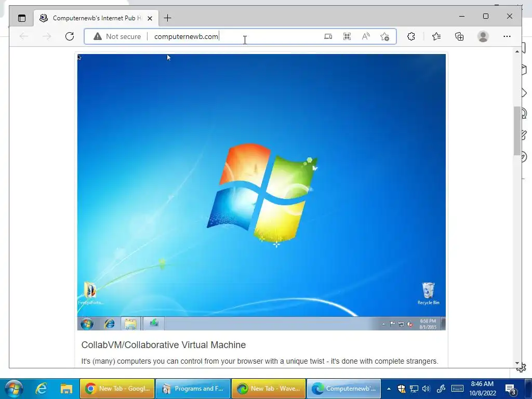
Task: Click the page scrollbar up arrow
Action: 517,51
